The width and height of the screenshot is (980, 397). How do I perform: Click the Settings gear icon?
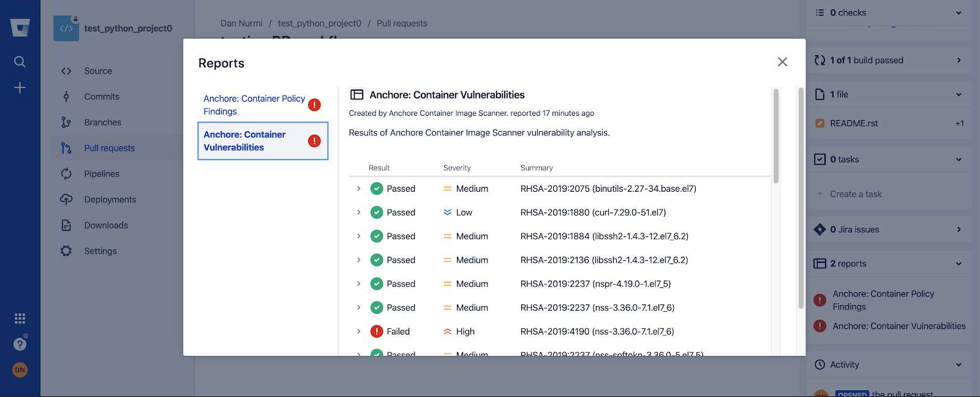[x=66, y=251]
